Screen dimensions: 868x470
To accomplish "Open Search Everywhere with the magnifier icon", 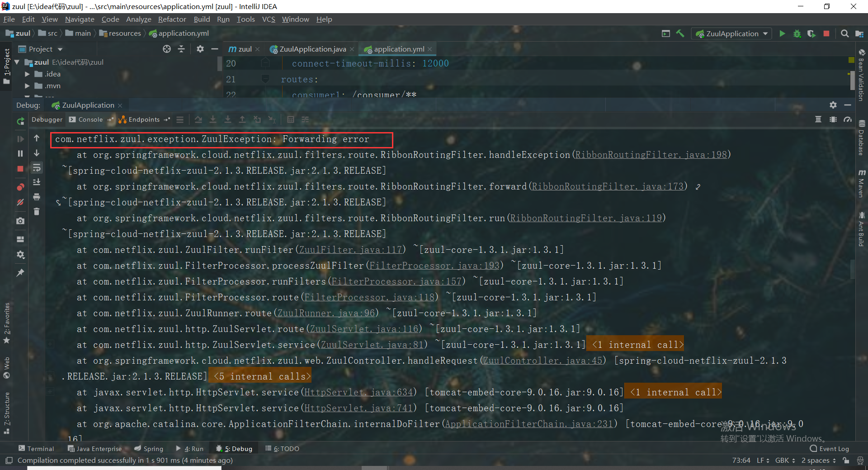I will pos(844,33).
